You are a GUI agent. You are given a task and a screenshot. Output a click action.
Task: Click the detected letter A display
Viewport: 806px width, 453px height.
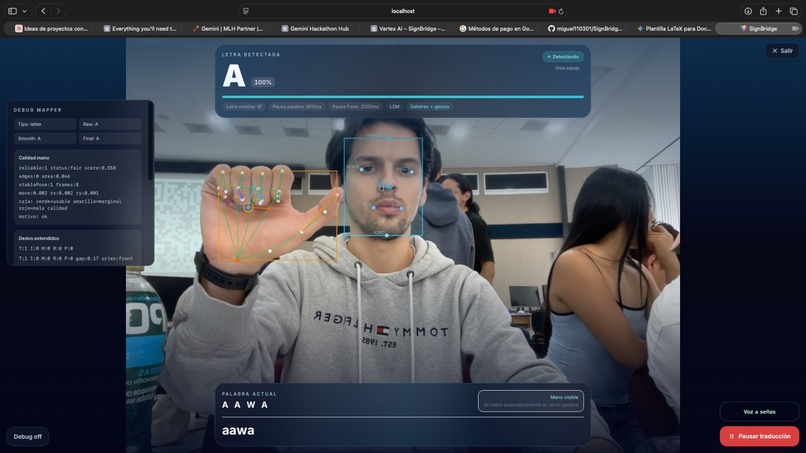[x=234, y=76]
